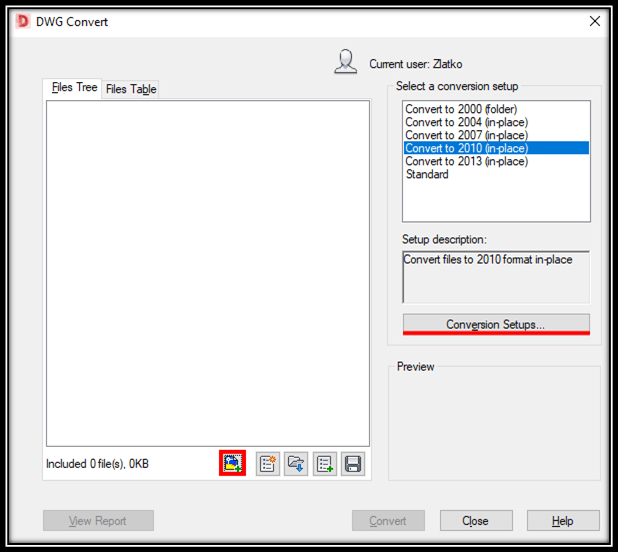Click the 'Current user: Zlatko' label

[415, 64]
